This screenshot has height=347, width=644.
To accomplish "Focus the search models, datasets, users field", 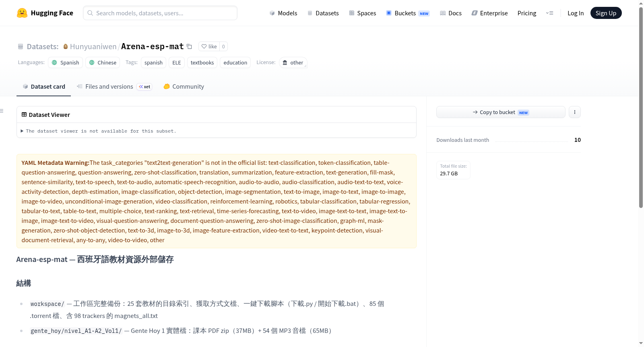I will pos(160,13).
